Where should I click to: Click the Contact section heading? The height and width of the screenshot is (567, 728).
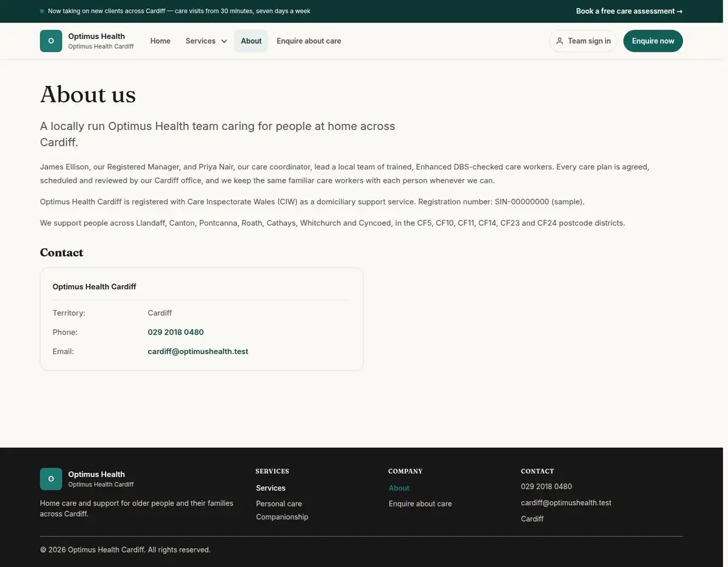pos(61,253)
